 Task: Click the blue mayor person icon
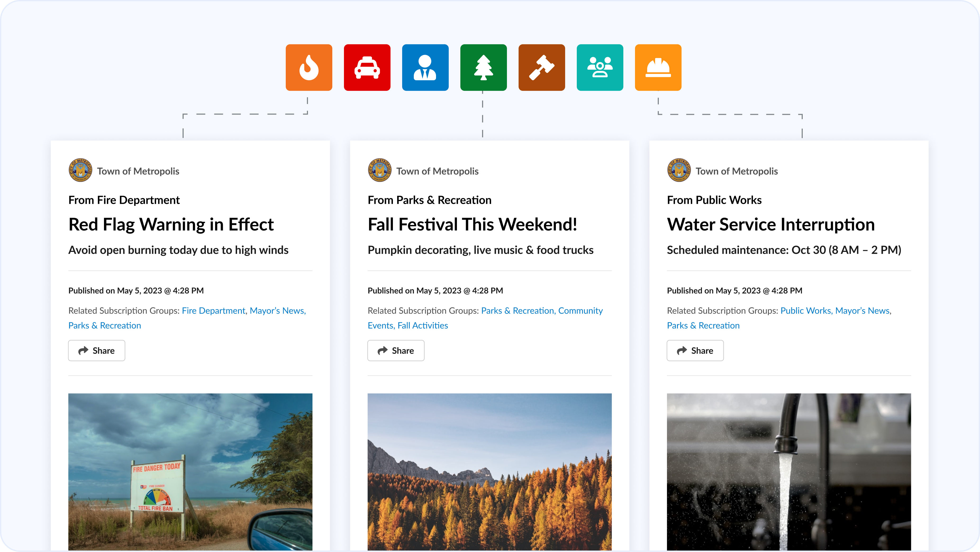pos(425,67)
